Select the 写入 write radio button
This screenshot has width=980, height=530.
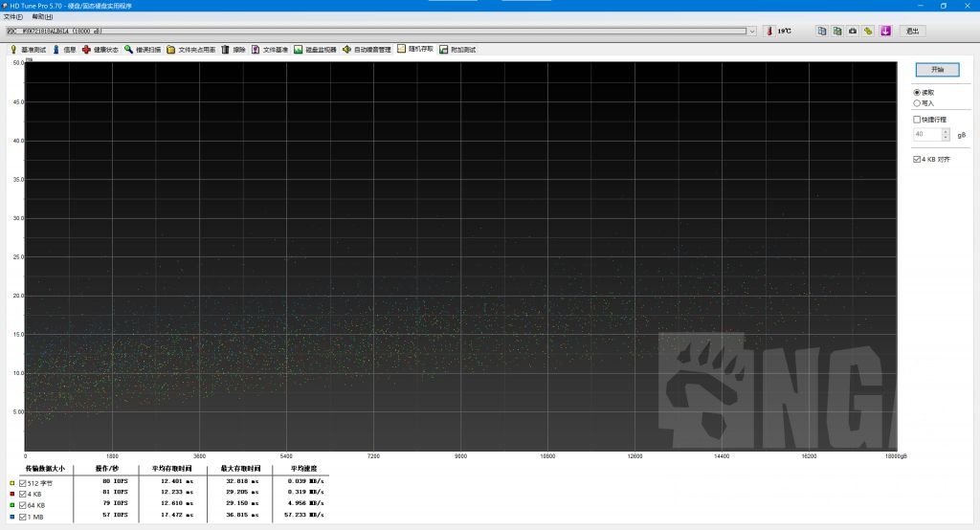pos(917,102)
